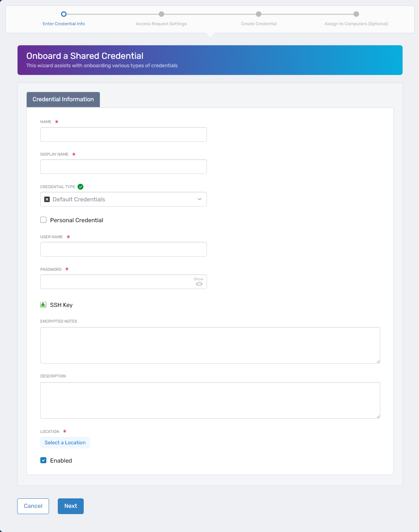
Task: Click the green checkmark beside Credential Type
Action: point(80,187)
